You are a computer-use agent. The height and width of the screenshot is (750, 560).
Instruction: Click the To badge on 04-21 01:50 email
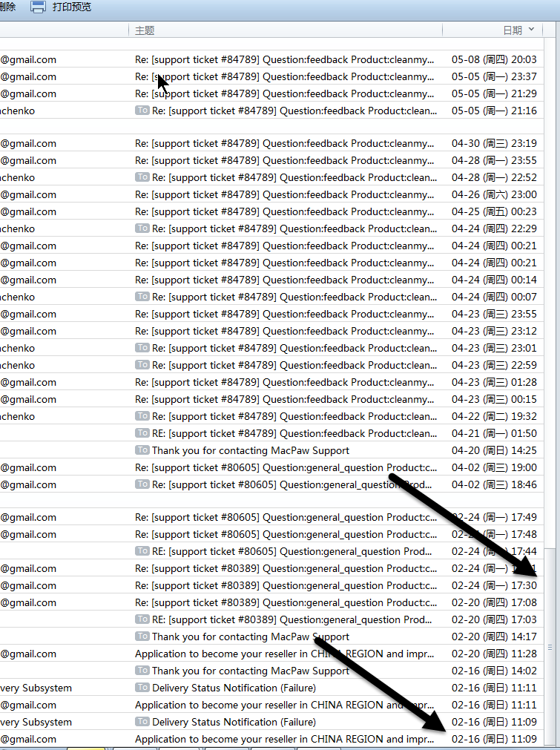pos(142,433)
